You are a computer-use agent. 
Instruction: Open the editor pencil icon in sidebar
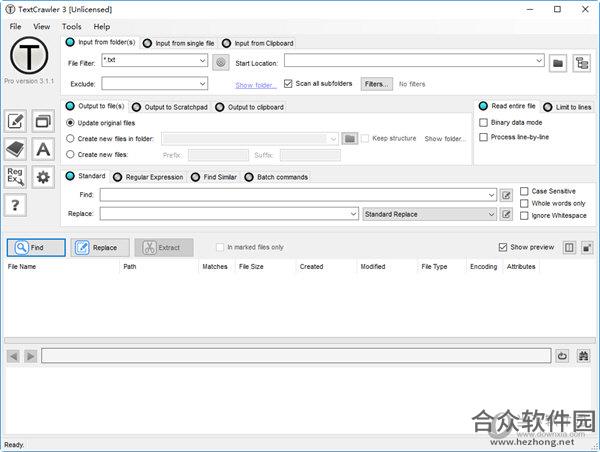(x=15, y=121)
